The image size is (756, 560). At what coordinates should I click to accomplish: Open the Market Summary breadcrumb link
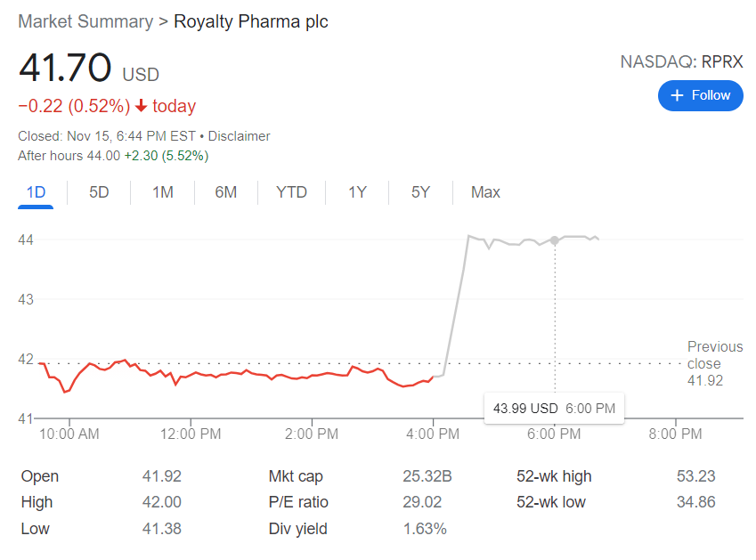[x=85, y=21]
